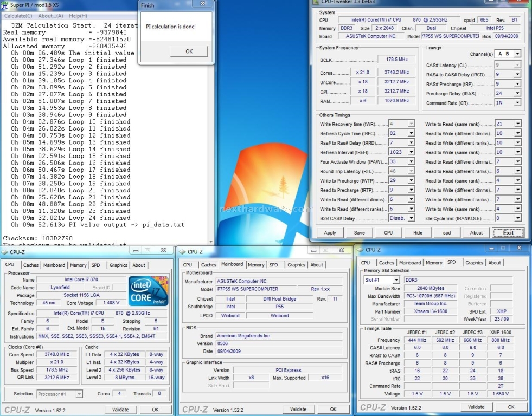
Task: Switch to CPU tab in CPU-Z Mainboard window
Action: point(188,265)
